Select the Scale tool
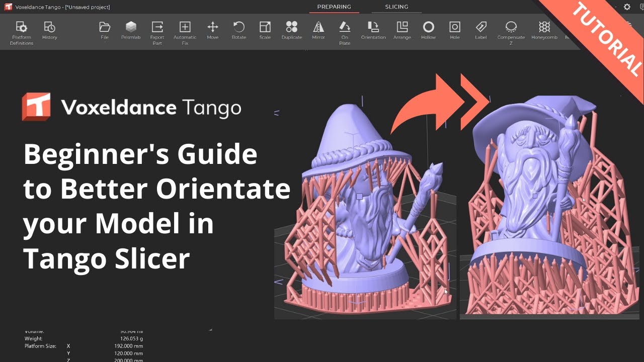The image size is (644, 362). click(x=265, y=30)
